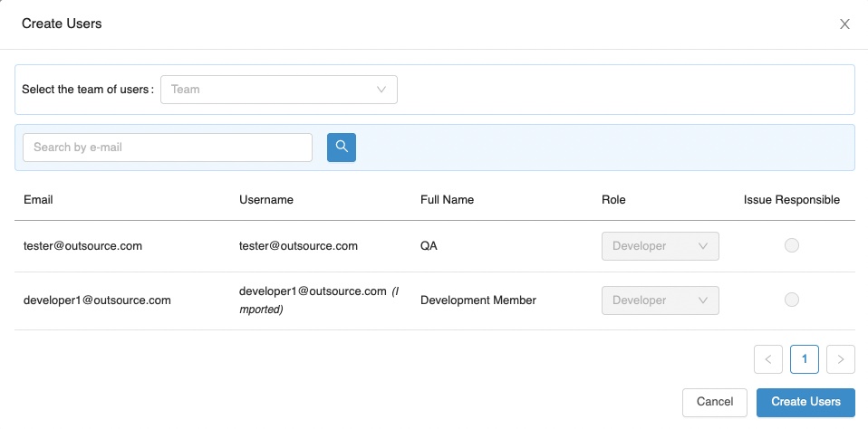Image resolution: width=868 pixels, height=429 pixels.
Task: Click developer1@outsource.com (Imported) username cell
Action: (319, 300)
